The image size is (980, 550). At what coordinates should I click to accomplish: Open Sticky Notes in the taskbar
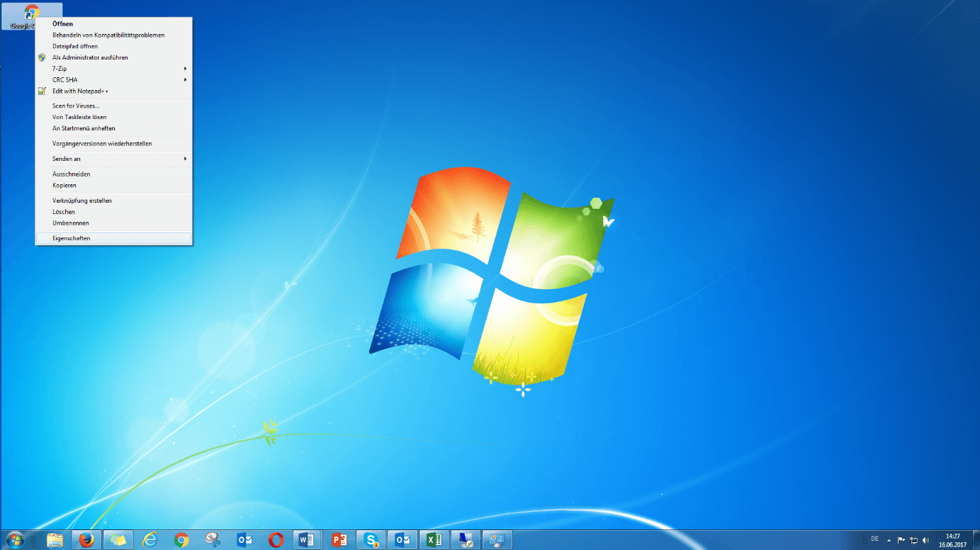[118, 540]
